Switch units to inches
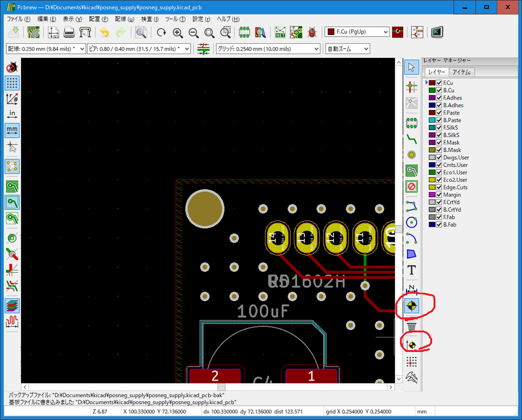 pos(12,114)
